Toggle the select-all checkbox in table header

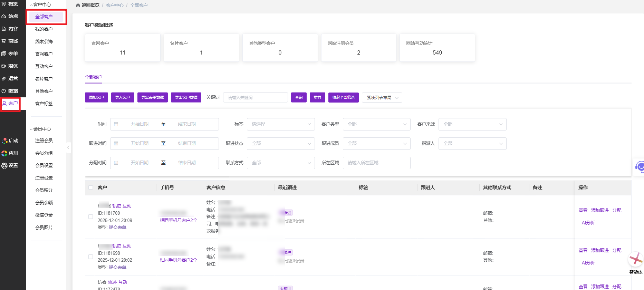pyautogui.click(x=91, y=187)
